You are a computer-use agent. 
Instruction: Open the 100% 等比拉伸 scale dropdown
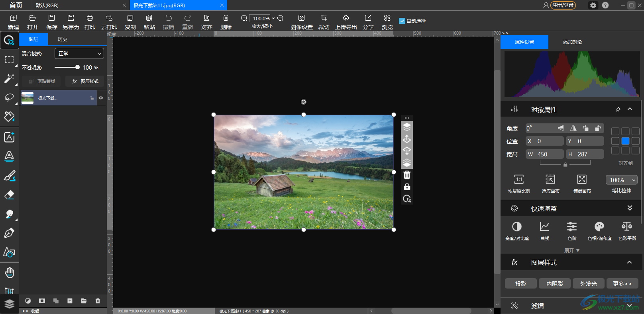621,180
